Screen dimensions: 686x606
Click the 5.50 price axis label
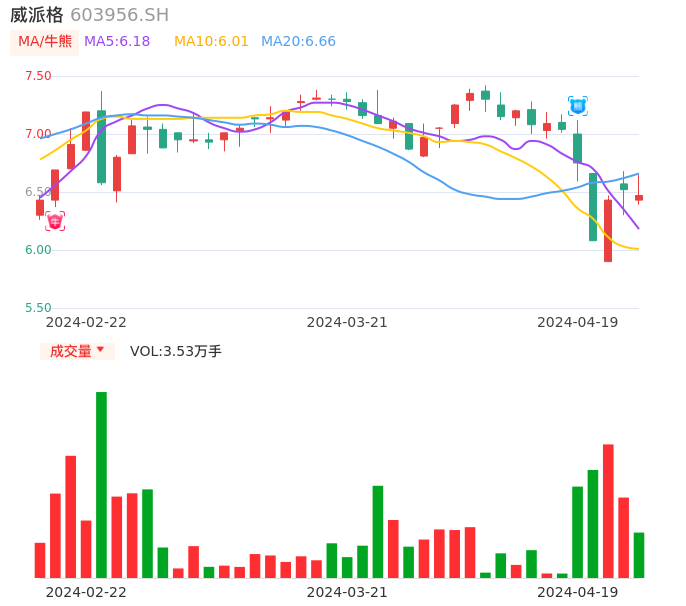[38, 308]
